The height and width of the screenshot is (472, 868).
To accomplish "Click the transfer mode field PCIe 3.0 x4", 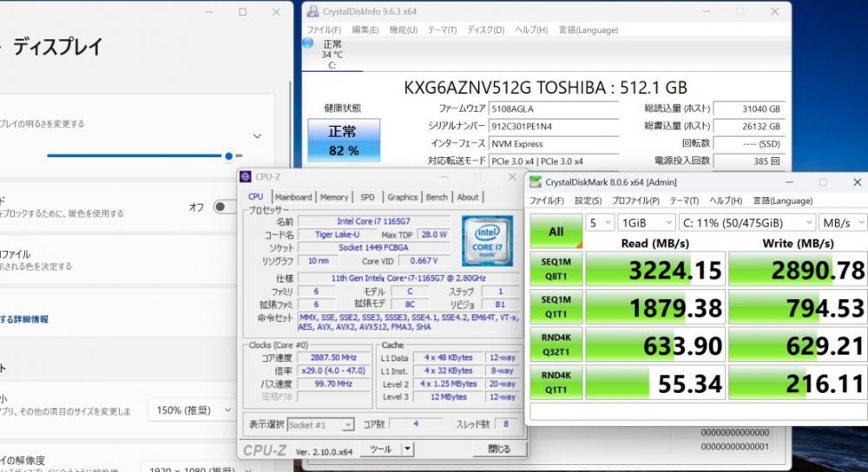I will (554, 161).
